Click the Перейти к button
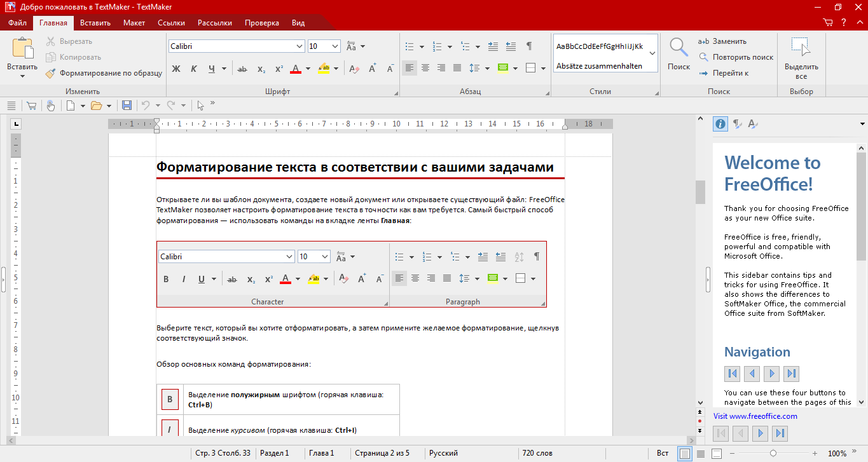 724,73
